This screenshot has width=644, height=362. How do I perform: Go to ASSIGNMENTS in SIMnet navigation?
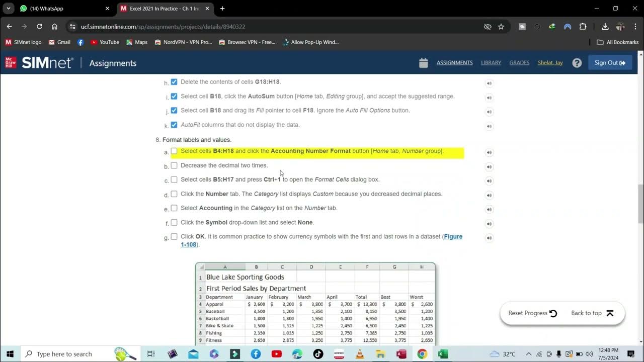point(454,63)
